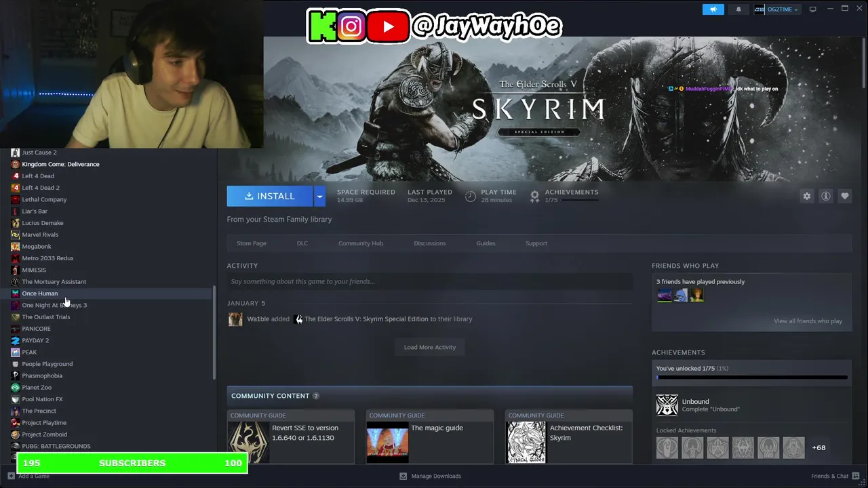This screenshot has height=488, width=868.
Task: Select Metro 2033 Redux in library
Action: [x=47, y=258]
